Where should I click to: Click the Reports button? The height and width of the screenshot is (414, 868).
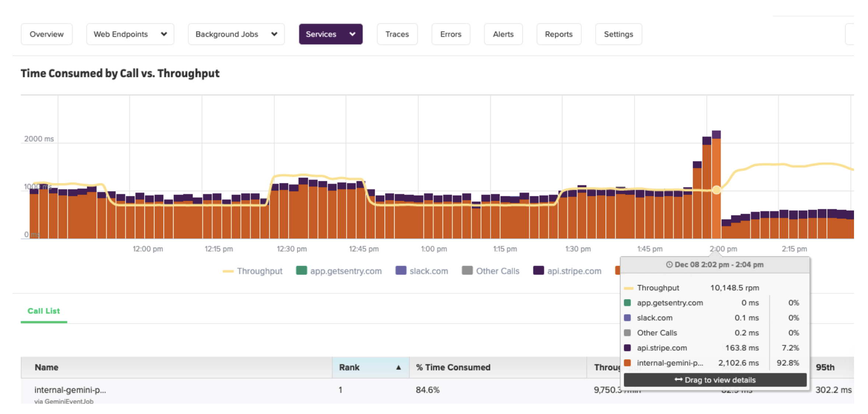[x=559, y=34]
